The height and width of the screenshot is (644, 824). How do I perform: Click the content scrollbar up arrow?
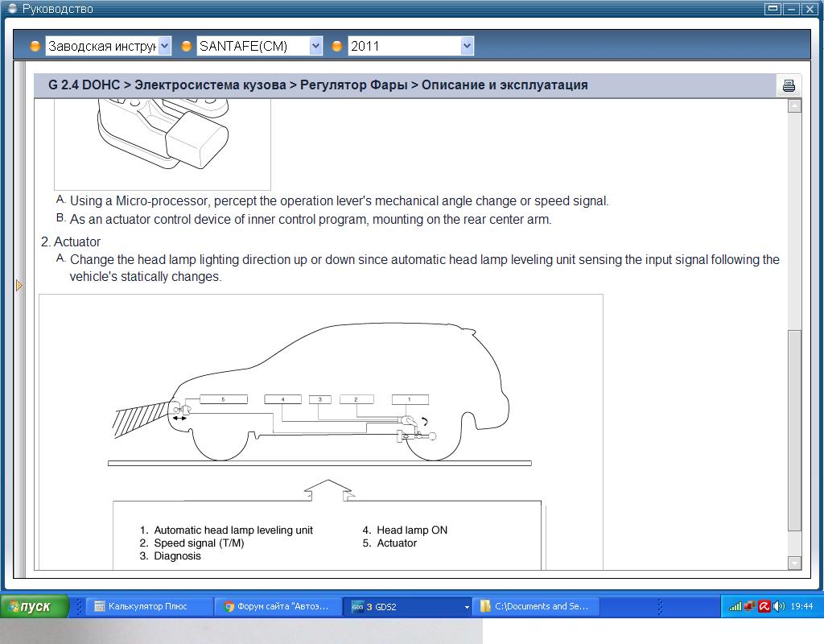click(x=794, y=105)
